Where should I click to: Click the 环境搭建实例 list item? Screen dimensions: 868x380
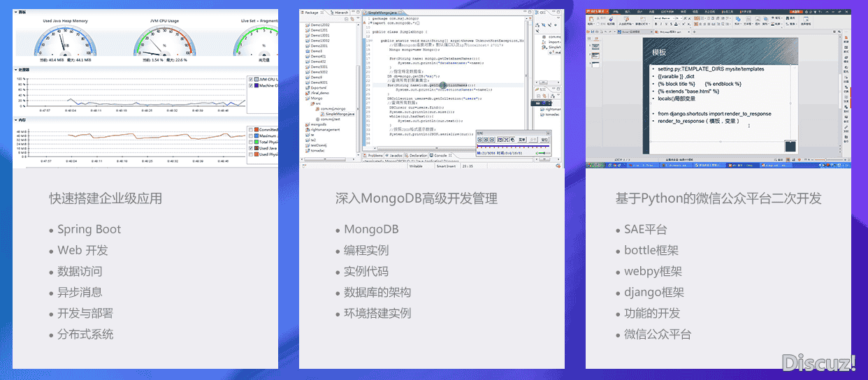pos(377,313)
